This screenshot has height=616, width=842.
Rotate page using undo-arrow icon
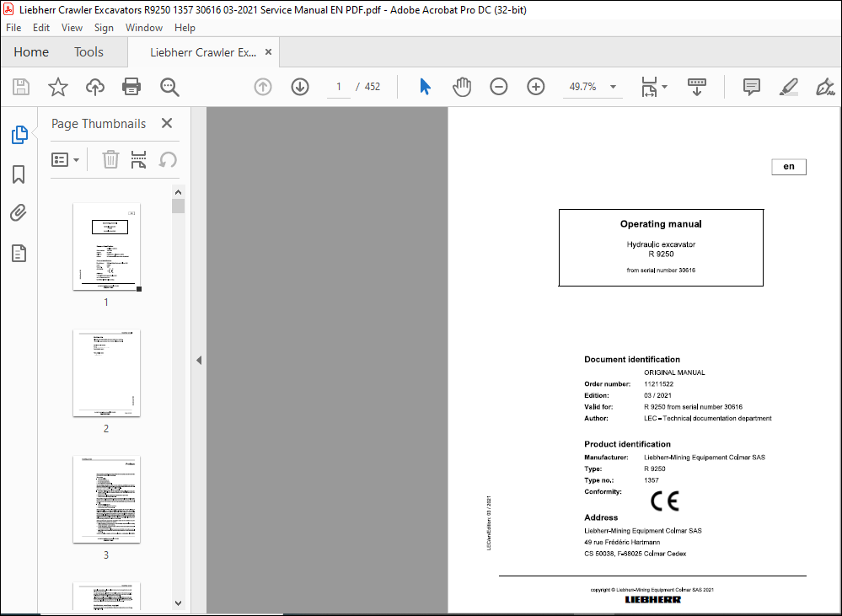pos(168,159)
